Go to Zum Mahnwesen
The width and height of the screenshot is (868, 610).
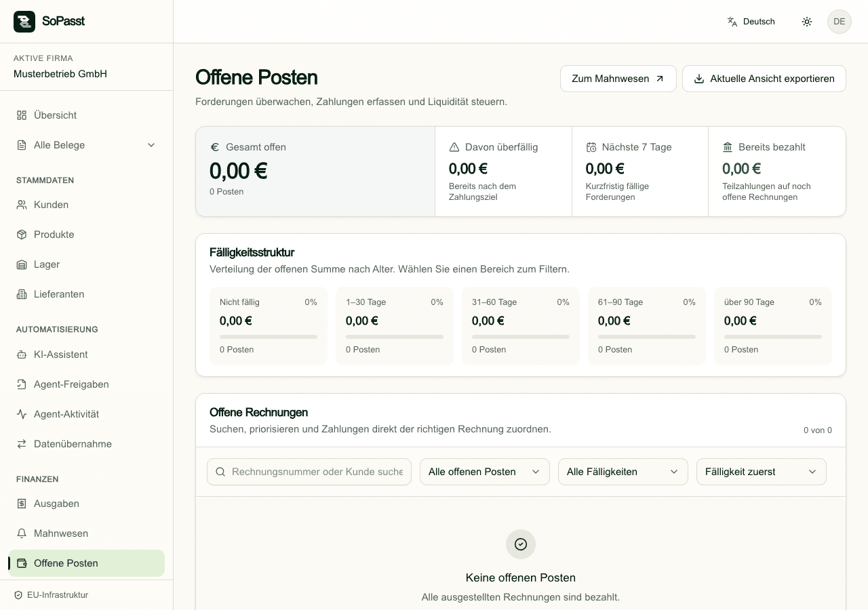click(x=618, y=79)
